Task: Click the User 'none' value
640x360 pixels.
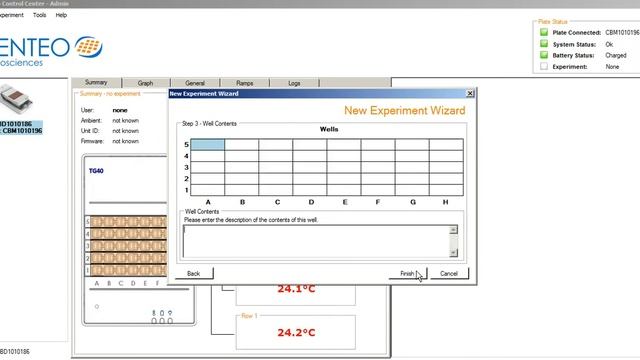Action: coord(120,110)
